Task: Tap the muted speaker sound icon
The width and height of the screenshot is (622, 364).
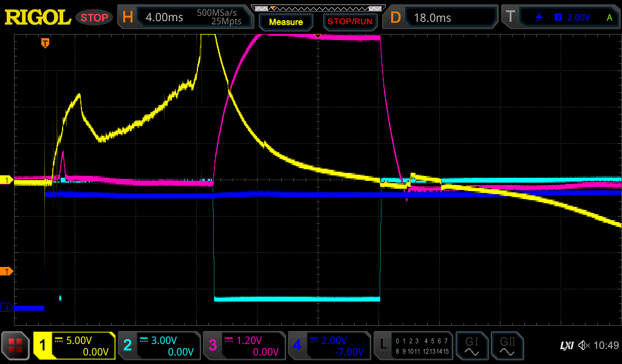Action: coord(584,346)
